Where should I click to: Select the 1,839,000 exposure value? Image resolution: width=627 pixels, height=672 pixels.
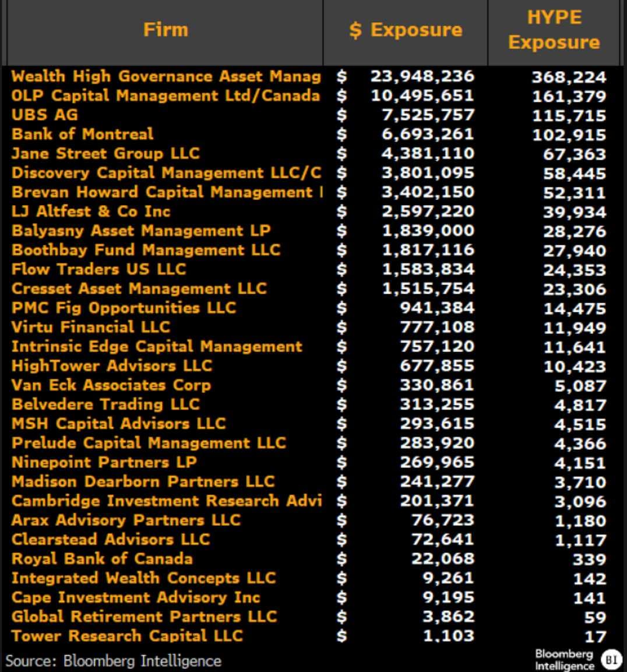click(x=428, y=231)
